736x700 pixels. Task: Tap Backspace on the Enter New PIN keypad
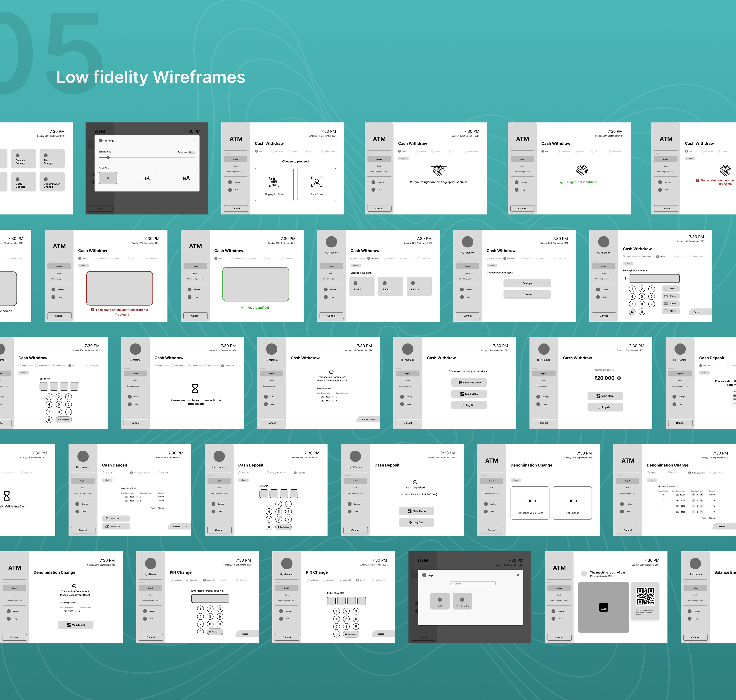coord(351,634)
